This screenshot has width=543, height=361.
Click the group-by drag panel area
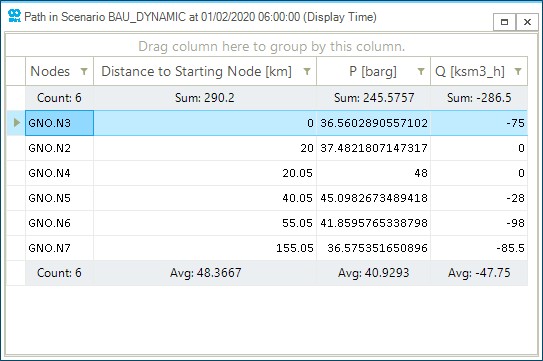(x=272, y=46)
